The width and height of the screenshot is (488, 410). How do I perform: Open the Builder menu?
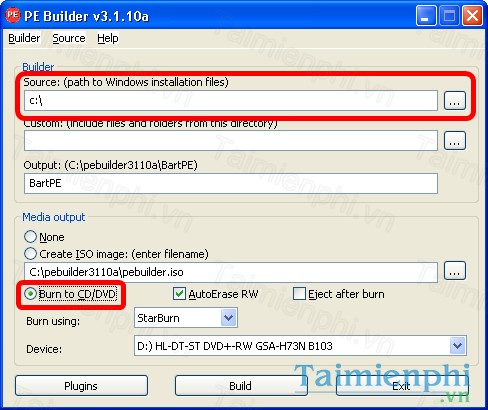tap(24, 38)
